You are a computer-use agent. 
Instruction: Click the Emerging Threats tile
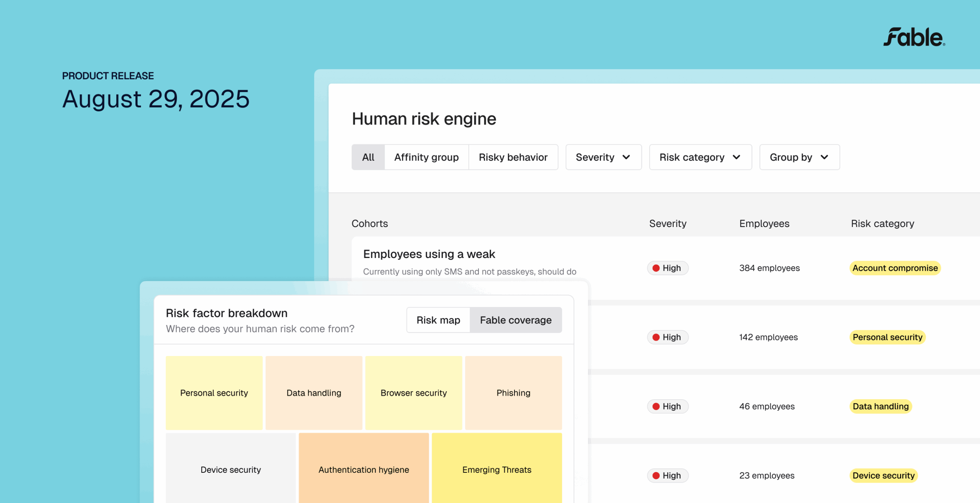point(497,470)
